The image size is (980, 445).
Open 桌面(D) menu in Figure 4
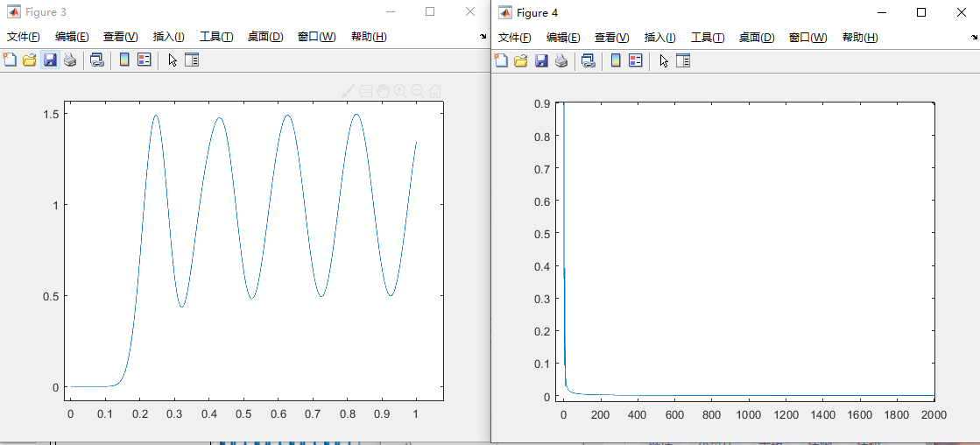pos(757,38)
